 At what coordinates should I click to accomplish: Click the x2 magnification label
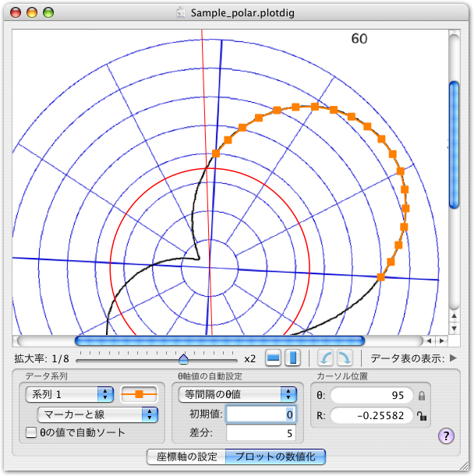pyautogui.click(x=249, y=359)
